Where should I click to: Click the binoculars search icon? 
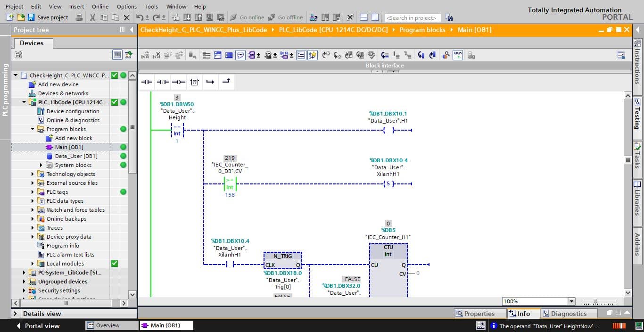(x=449, y=17)
